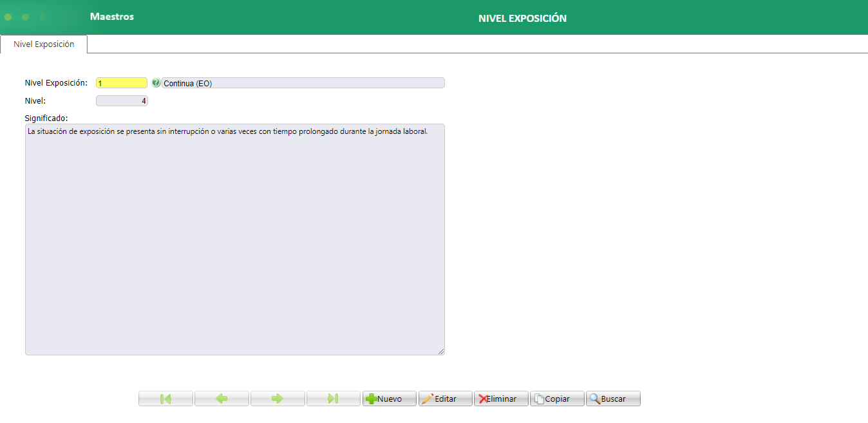This screenshot has width=868, height=423.
Task: Open the green question mark lookup icon
Action: tap(156, 82)
